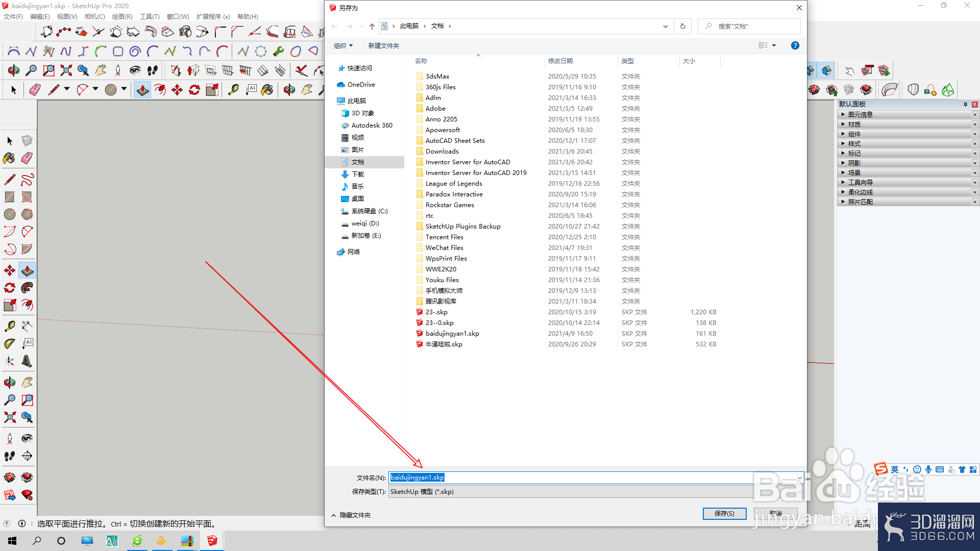Select the Eraser tool in left toolbar
The width and height of the screenshot is (980, 551).
click(x=27, y=158)
